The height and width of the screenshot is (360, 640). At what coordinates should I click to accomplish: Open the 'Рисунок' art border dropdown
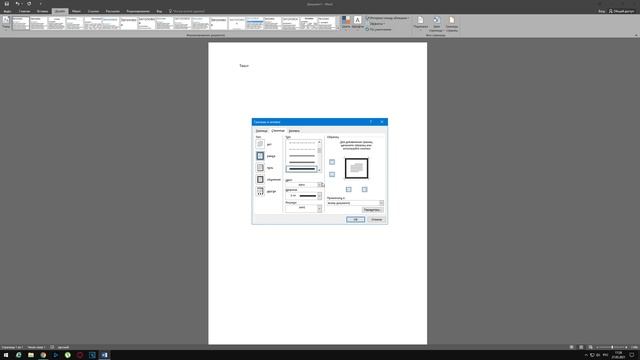(304, 208)
